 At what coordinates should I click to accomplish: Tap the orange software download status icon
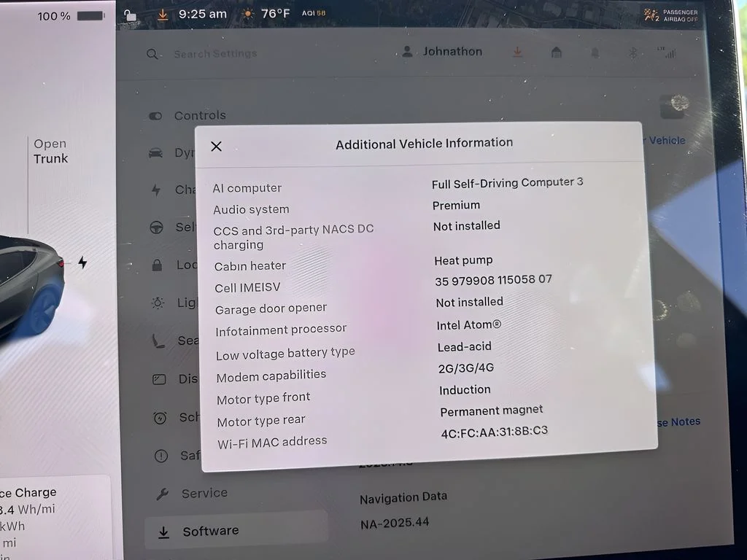coord(163,15)
